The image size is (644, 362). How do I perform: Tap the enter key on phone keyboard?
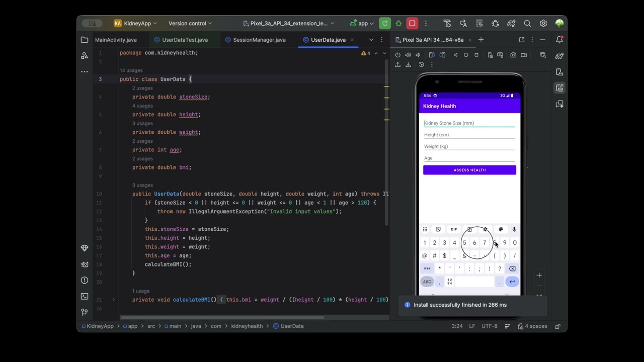(512, 282)
